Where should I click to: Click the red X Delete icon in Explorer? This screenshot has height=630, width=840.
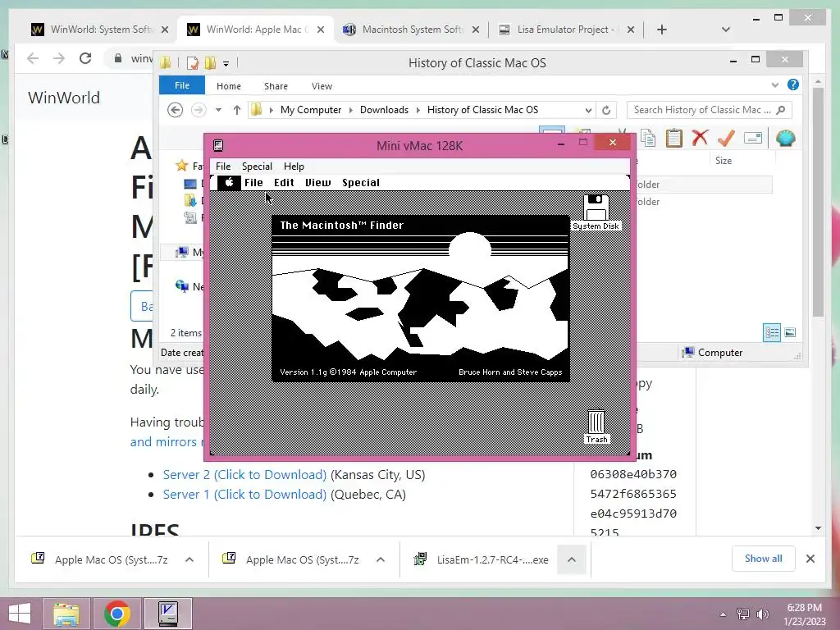(x=700, y=138)
